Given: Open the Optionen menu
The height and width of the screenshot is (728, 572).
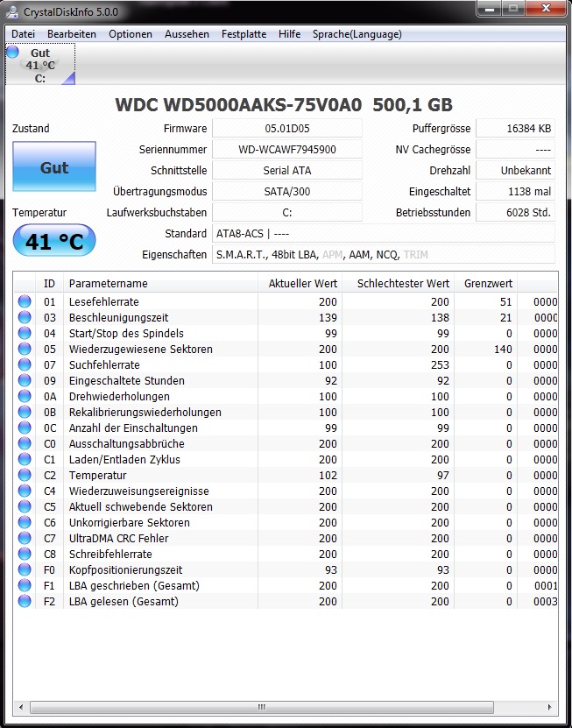Looking at the screenshot, I should [x=131, y=34].
